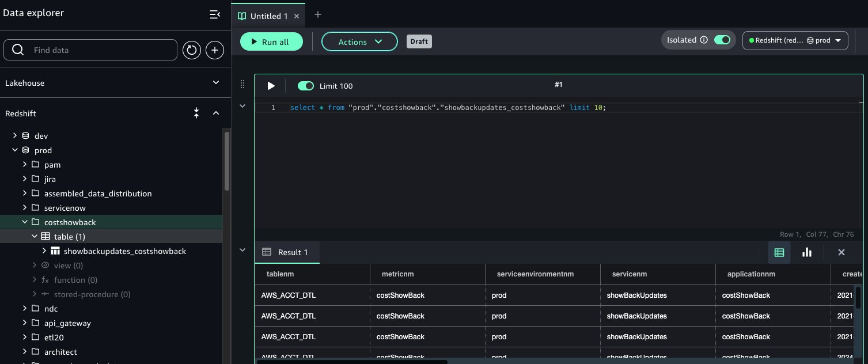Click the collapse-all icon next to Redshift
Image resolution: width=868 pixels, height=364 pixels.
pyautogui.click(x=196, y=113)
